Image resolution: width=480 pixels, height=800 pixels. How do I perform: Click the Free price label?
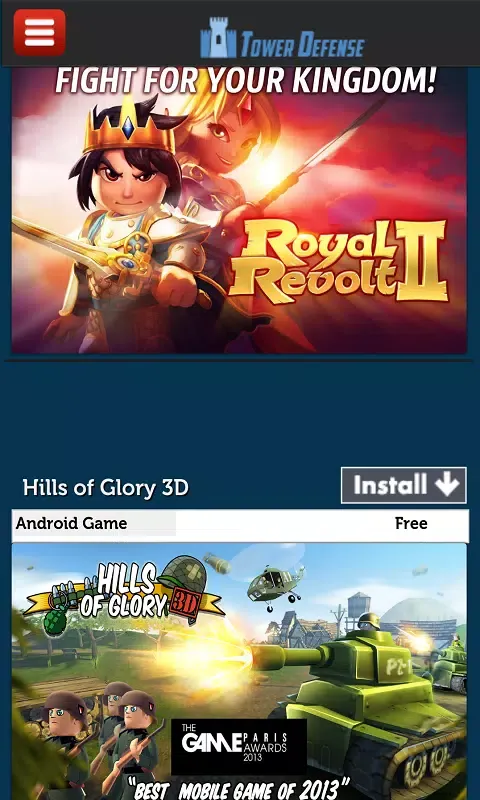[411, 523]
